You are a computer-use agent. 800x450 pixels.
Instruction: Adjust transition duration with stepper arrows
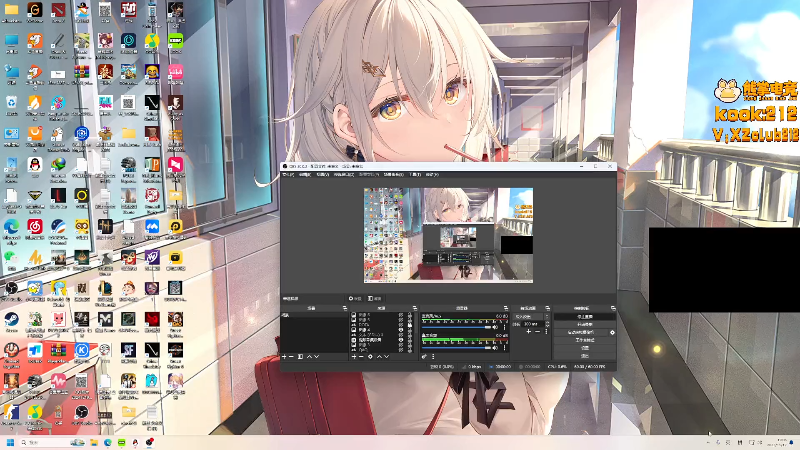click(x=547, y=324)
